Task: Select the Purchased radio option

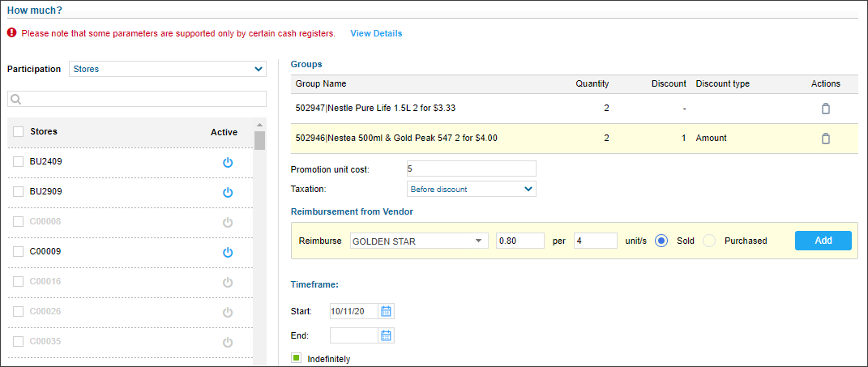Action: pos(710,241)
